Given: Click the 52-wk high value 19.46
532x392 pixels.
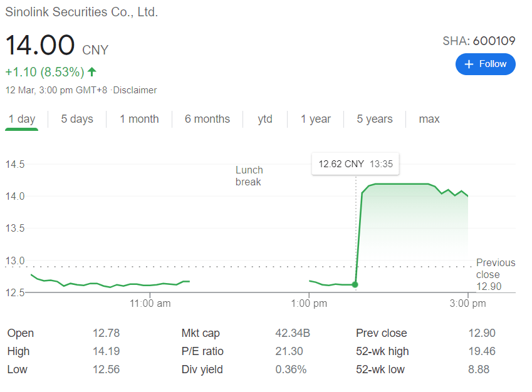Looking at the screenshot, I should [482, 351].
